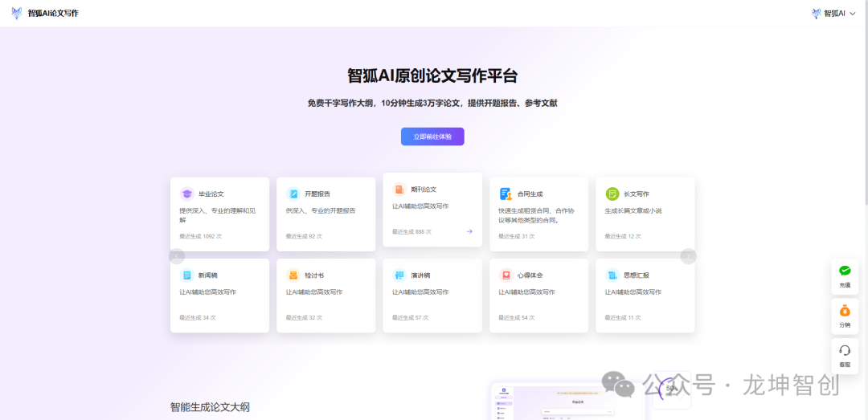Open the 心得体会 card title
The height and width of the screenshot is (420, 868).
[x=530, y=275]
